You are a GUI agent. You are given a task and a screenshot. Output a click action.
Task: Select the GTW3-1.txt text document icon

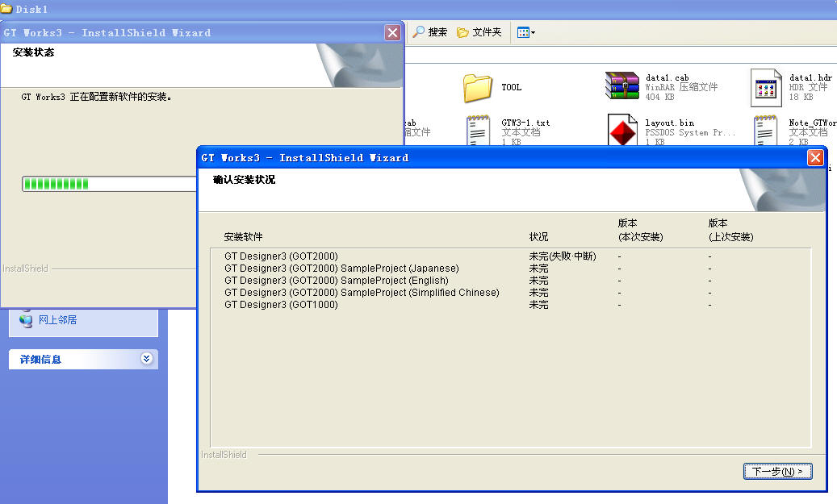(x=478, y=131)
